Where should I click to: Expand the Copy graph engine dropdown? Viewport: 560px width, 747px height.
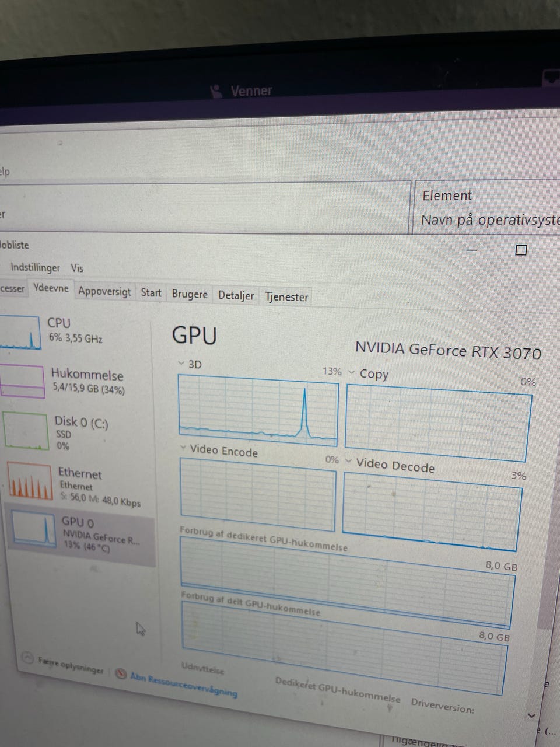pyautogui.click(x=352, y=372)
